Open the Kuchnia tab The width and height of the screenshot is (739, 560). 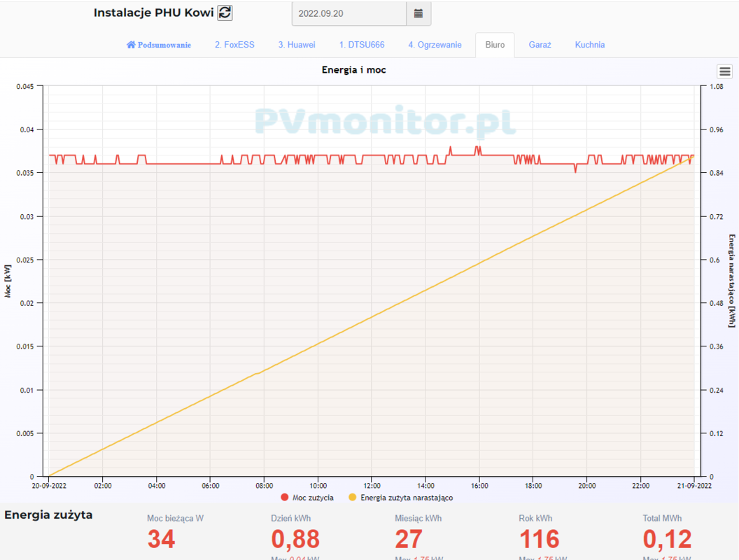click(x=590, y=45)
